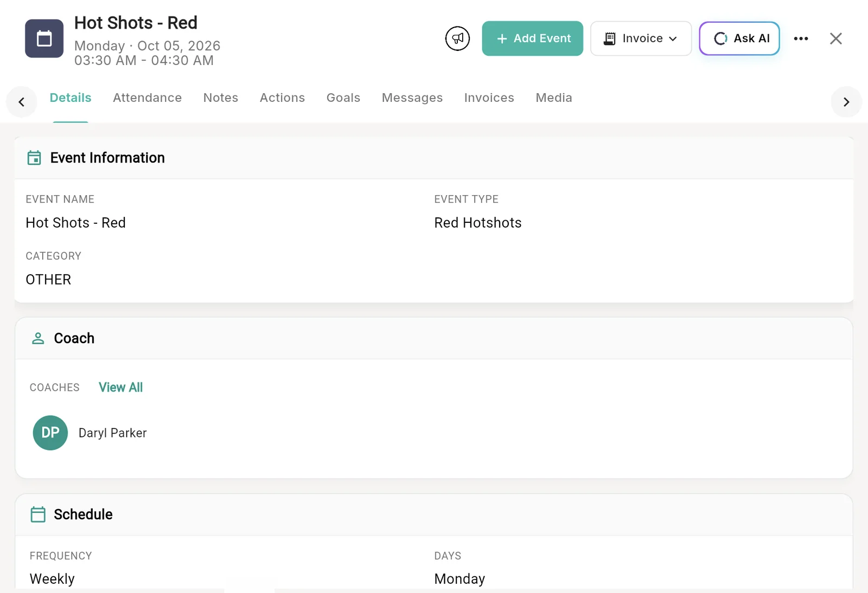Click the Add Event button
Image resolution: width=868 pixels, height=593 pixels.
click(x=532, y=38)
